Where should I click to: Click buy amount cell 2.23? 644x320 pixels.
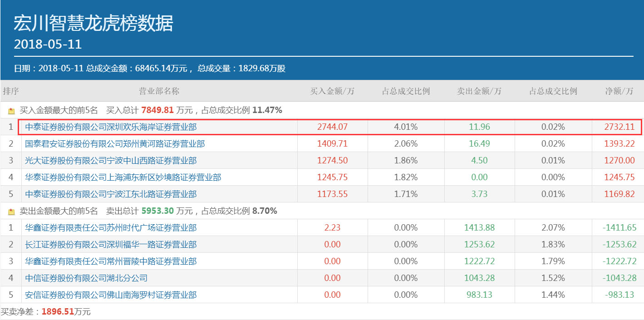coord(332,228)
